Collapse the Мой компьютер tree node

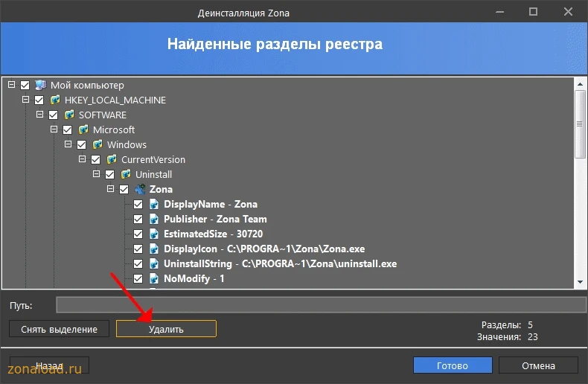click(12, 84)
